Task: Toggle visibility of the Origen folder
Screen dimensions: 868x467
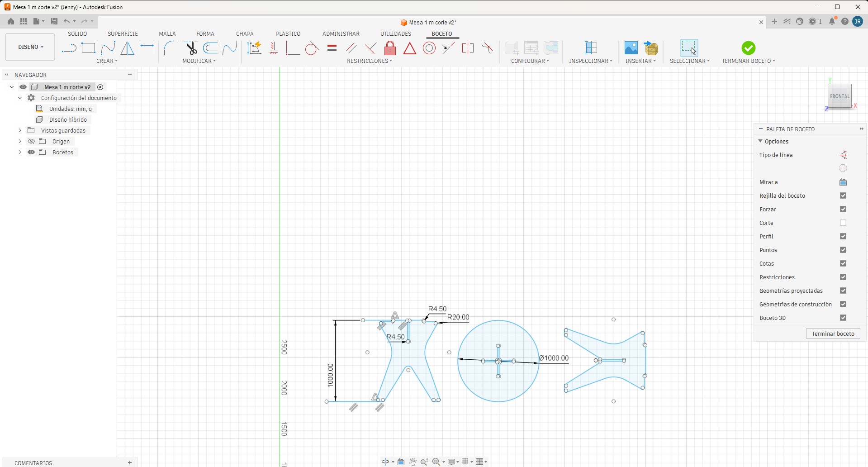Action: point(31,141)
